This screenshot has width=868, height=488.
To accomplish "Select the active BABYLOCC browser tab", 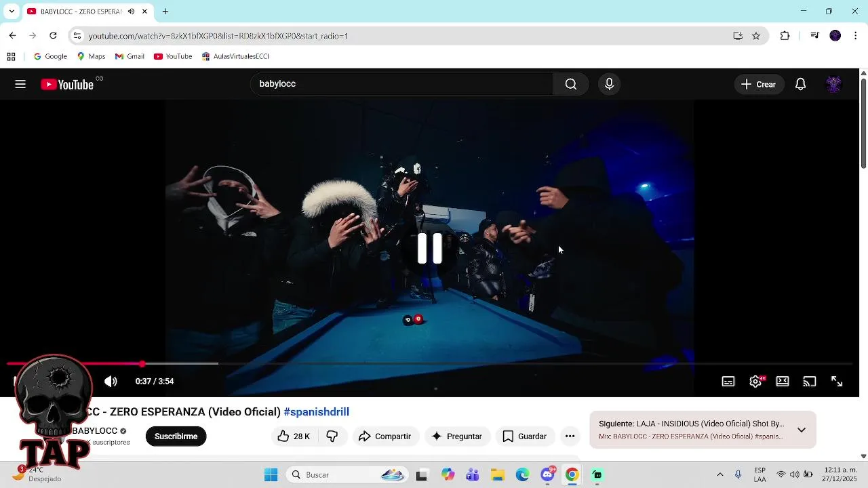I will pos(80,12).
